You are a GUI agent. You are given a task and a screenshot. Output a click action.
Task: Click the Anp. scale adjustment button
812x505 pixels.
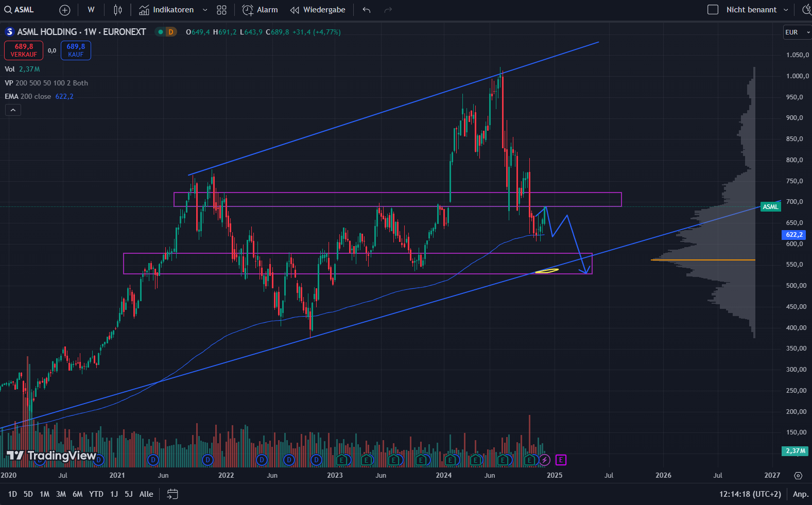(801, 494)
